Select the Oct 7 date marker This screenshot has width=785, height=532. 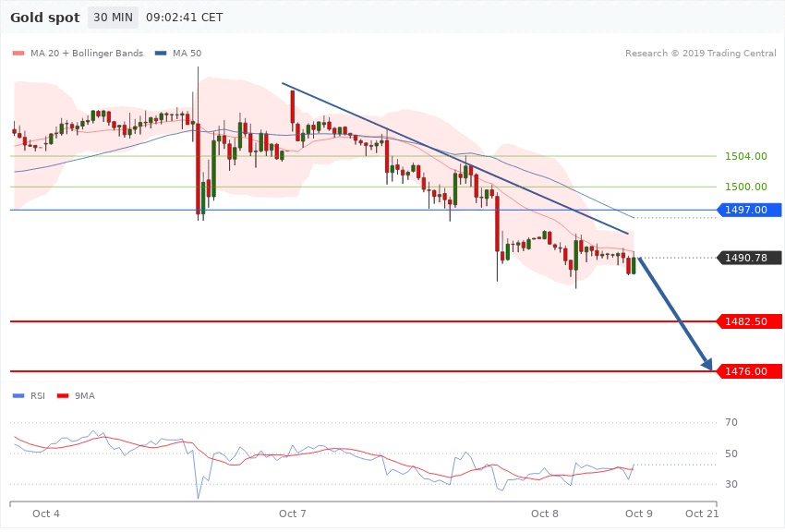292,513
